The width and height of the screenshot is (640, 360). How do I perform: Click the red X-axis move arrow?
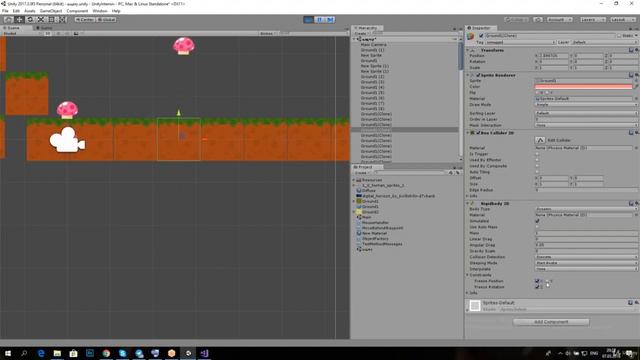coord(204,139)
